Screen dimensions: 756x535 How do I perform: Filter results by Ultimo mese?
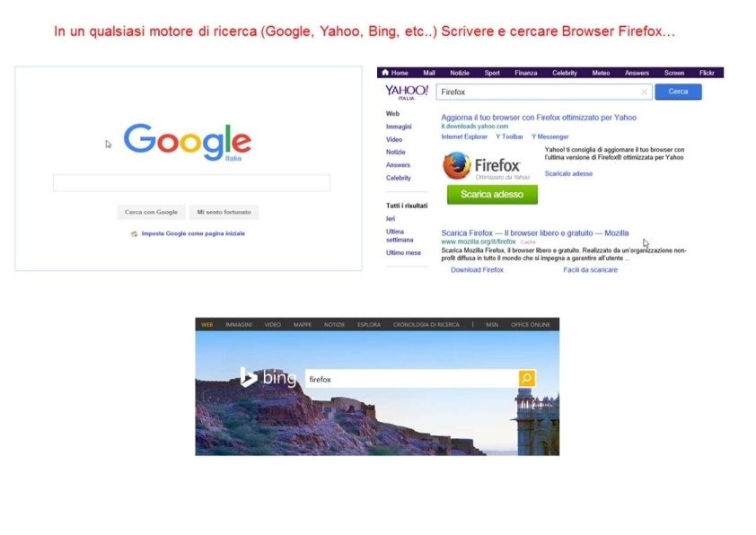[403, 253]
